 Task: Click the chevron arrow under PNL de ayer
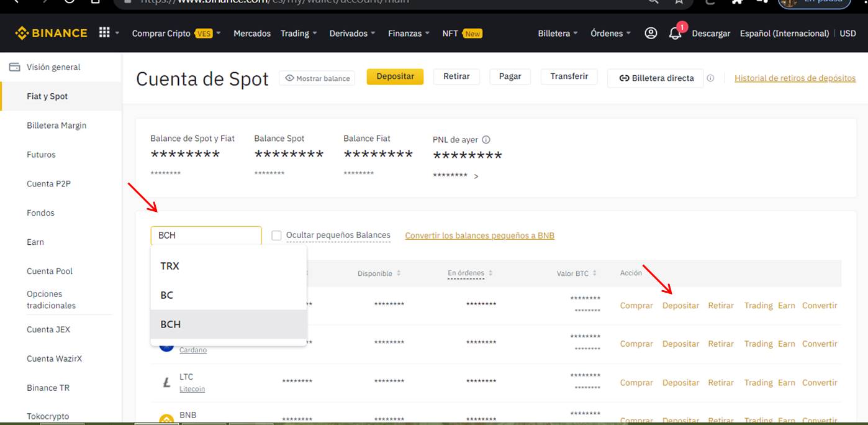tap(476, 176)
